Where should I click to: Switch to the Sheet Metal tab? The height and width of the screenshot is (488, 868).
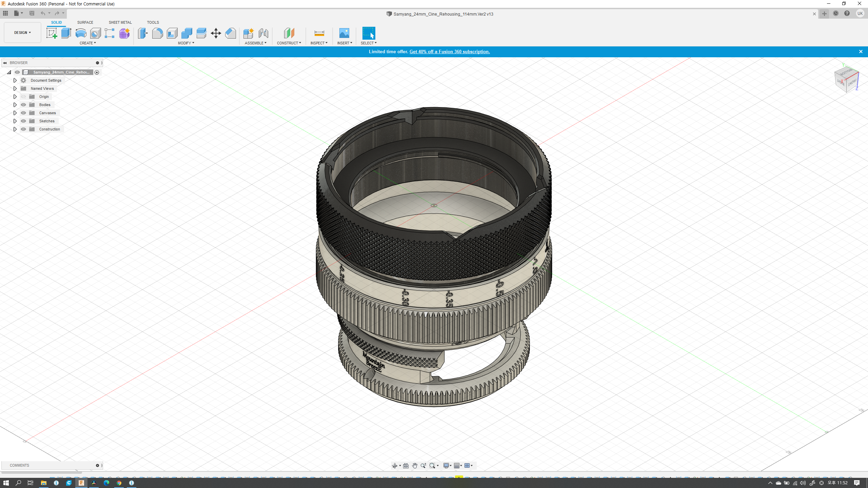(120, 22)
